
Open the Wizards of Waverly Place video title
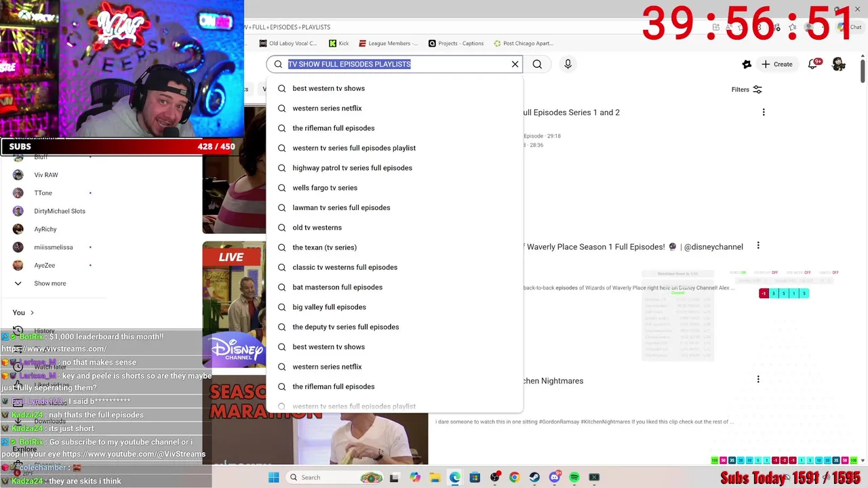[633, 247]
